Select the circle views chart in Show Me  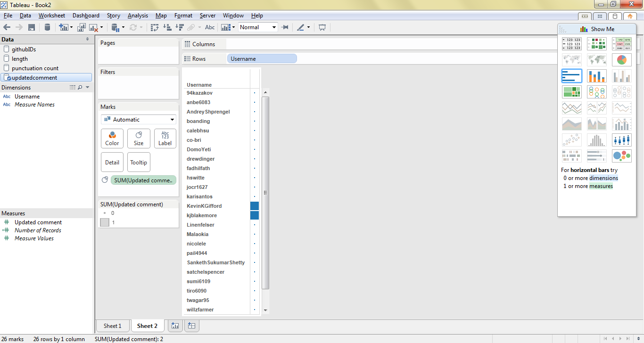597,92
